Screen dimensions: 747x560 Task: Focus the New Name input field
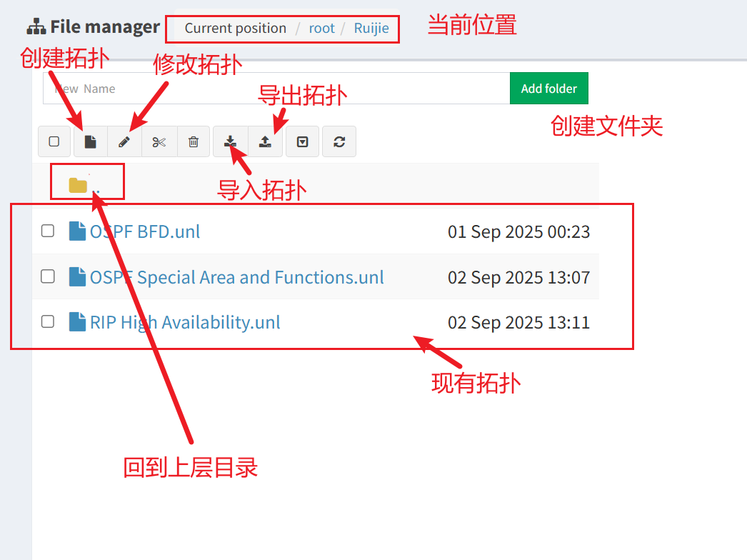click(x=276, y=88)
